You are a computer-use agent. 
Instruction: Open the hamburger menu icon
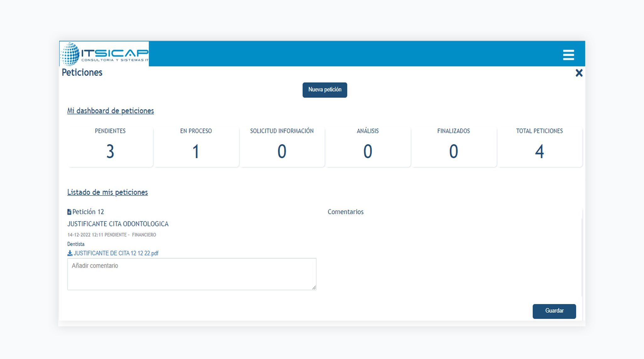click(x=568, y=55)
